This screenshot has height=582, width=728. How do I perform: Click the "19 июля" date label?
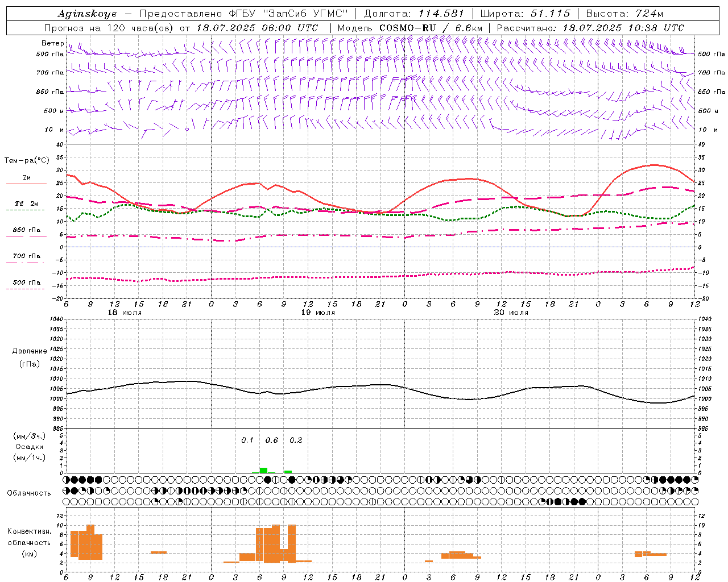coord(318,313)
